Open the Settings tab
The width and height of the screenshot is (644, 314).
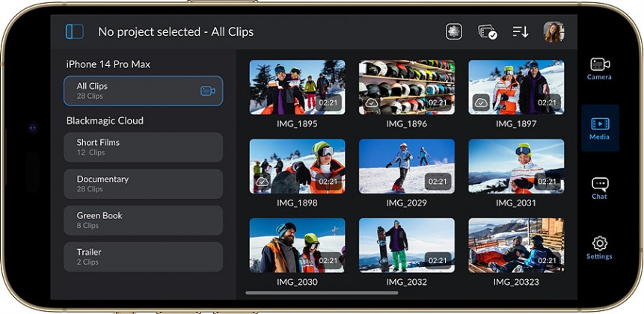coord(599,248)
